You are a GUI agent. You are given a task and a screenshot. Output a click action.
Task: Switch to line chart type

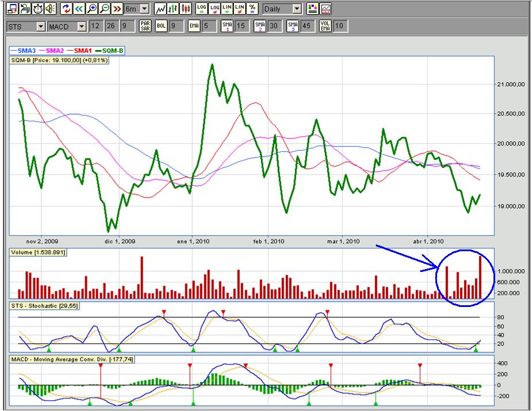click(x=160, y=9)
